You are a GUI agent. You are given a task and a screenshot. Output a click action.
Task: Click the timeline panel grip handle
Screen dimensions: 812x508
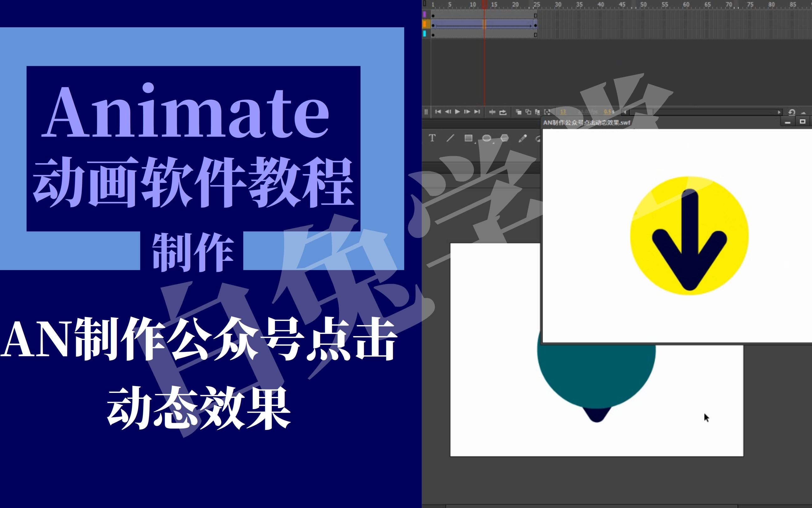(x=426, y=112)
